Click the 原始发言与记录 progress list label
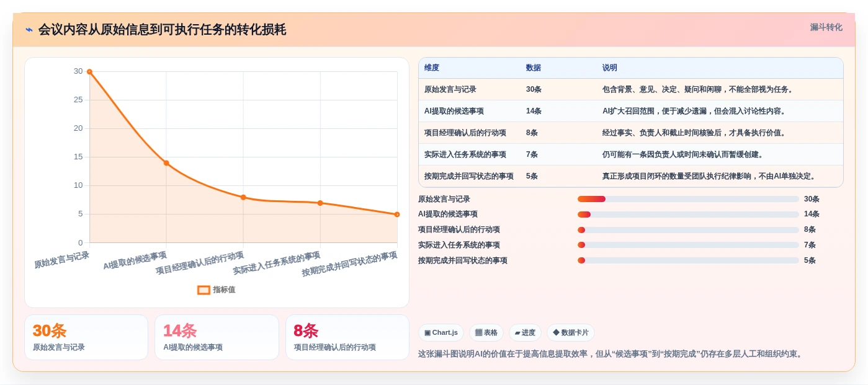The height and width of the screenshot is (385, 868). click(444, 199)
